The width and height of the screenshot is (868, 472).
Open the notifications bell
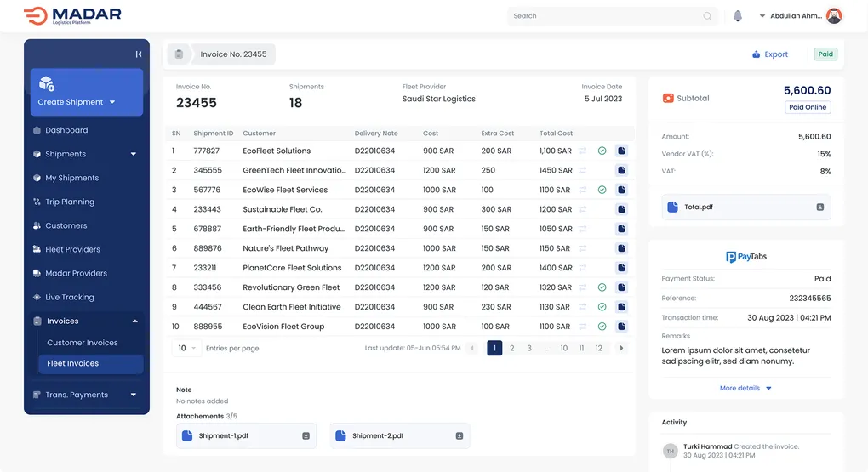pyautogui.click(x=737, y=16)
